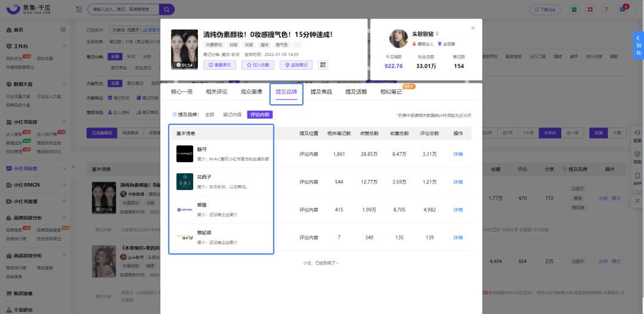Select the 半年内 time range

click(550, 133)
